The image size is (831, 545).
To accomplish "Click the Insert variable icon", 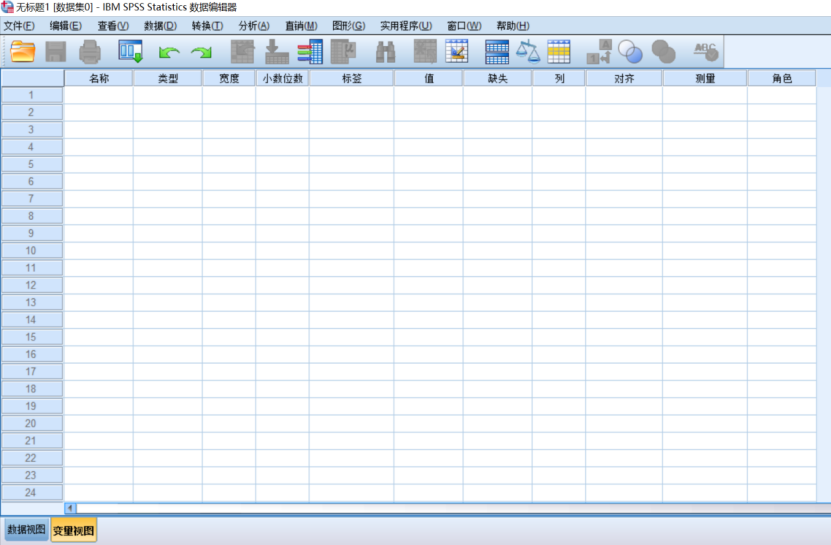I will [x=457, y=51].
